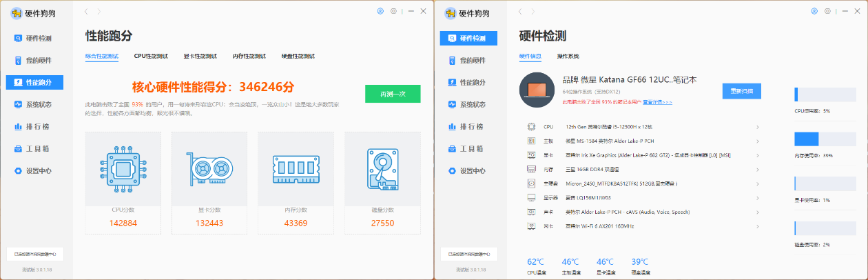This screenshot has height=280, width=868.
Task: Click the 硬盘使用率 usage bar
Action: (827, 228)
